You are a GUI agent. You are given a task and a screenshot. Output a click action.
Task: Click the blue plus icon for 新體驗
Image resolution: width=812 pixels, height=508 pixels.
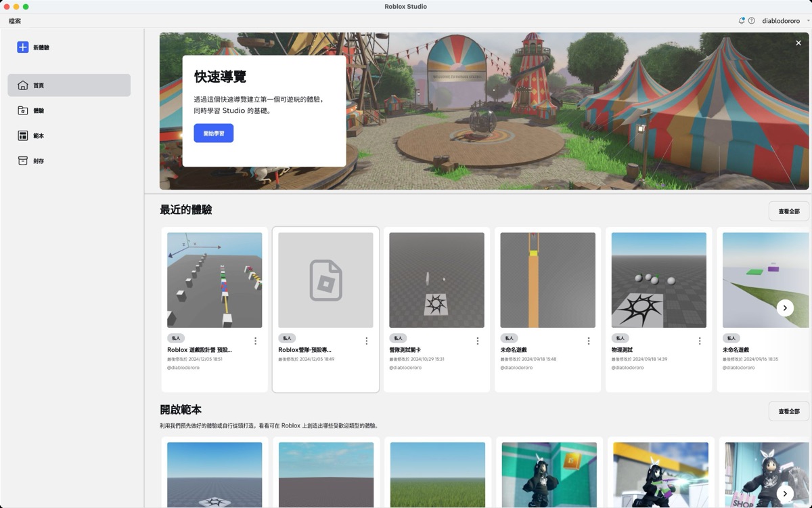(23, 47)
